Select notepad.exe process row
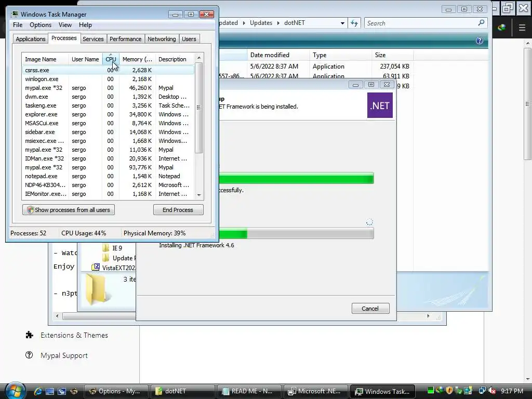Viewport: 532px width, 399px height. [108, 176]
